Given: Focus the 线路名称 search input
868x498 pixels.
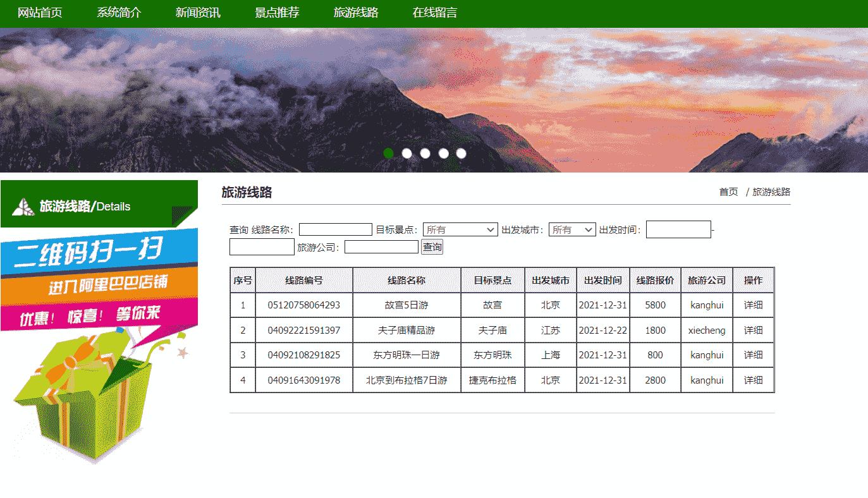Looking at the screenshot, I should pyautogui.click(x=336, y=229).
